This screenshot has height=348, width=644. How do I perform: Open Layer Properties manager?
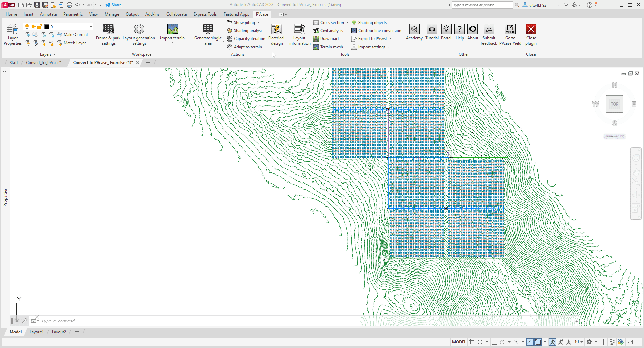12,34
